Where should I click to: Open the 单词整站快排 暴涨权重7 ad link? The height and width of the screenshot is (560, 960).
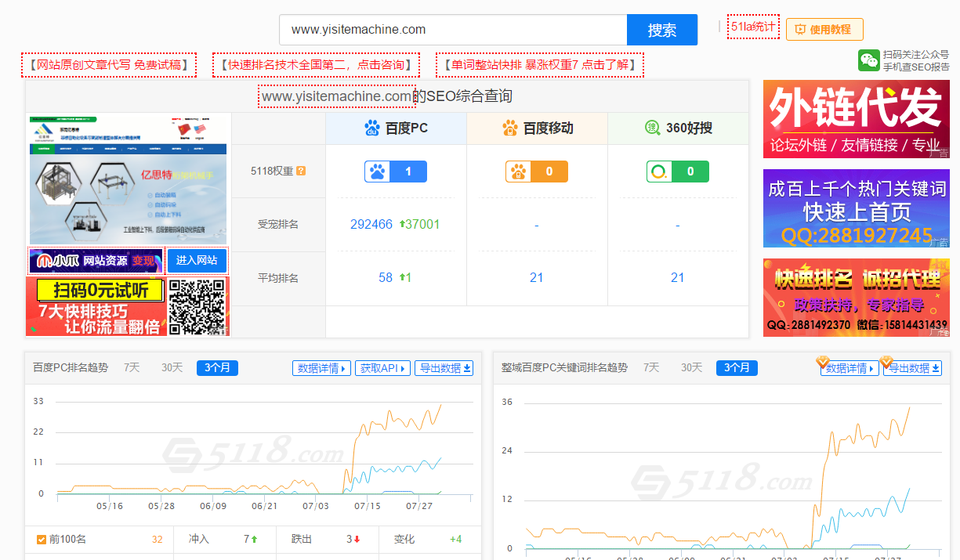coord(540,65)
